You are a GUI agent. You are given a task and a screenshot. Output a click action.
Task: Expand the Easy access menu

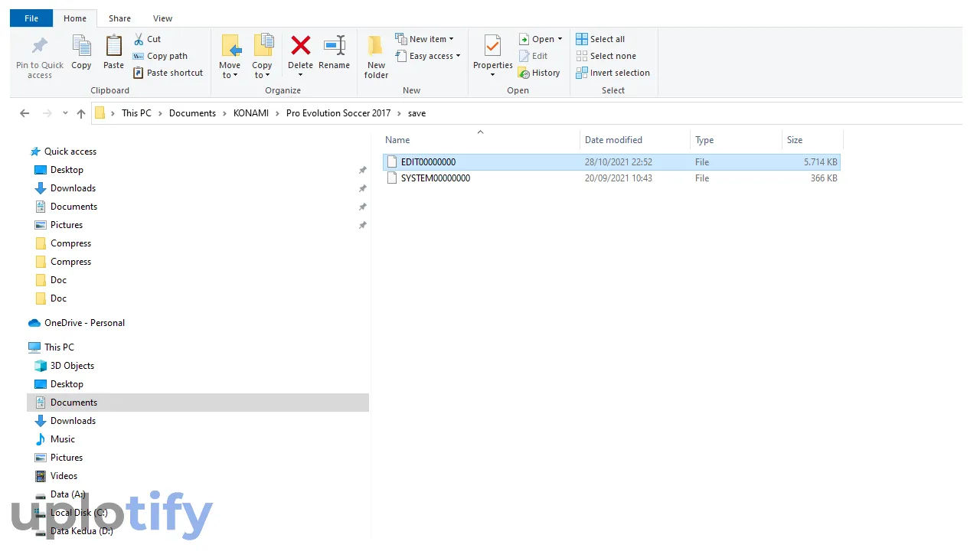pos(428,56)
